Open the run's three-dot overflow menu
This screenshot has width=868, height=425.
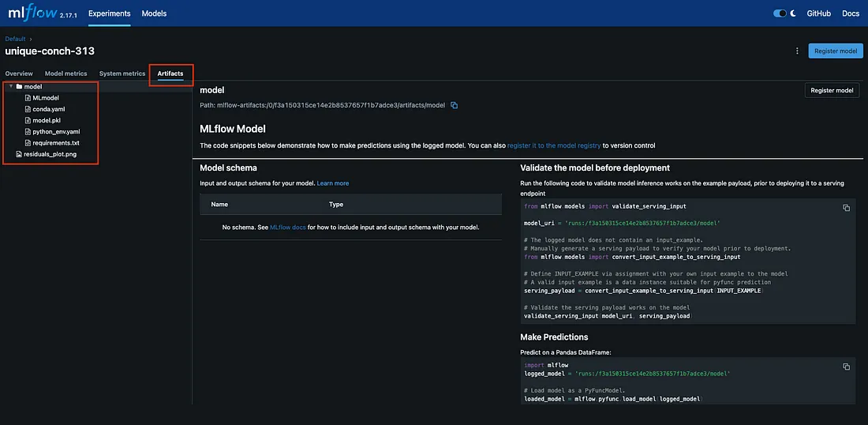click(x=797, y=51)
